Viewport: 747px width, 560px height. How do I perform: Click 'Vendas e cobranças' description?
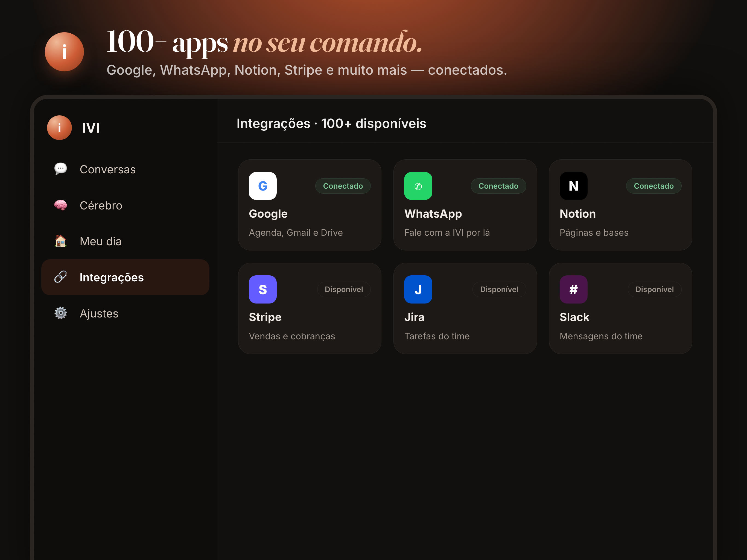tap(292, 336)
